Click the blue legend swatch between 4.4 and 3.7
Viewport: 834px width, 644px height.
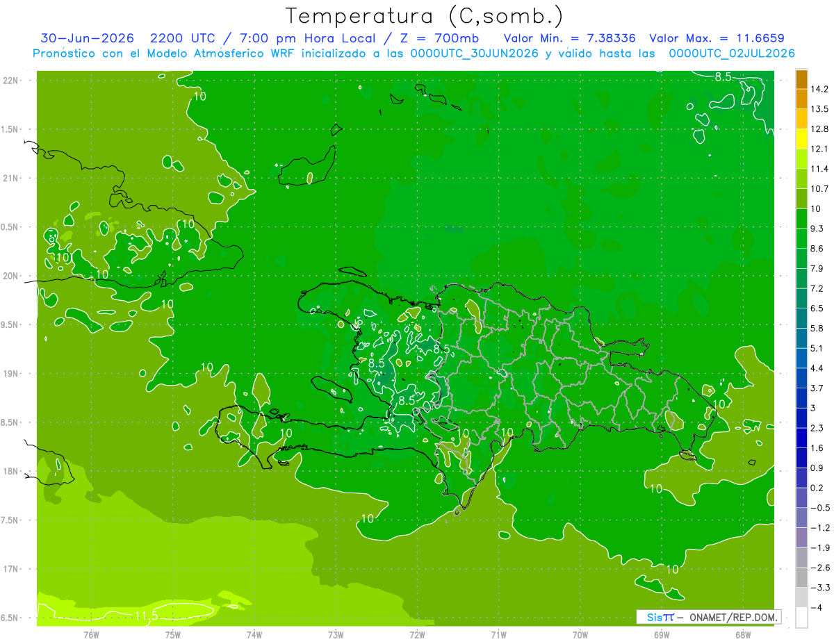801,378
